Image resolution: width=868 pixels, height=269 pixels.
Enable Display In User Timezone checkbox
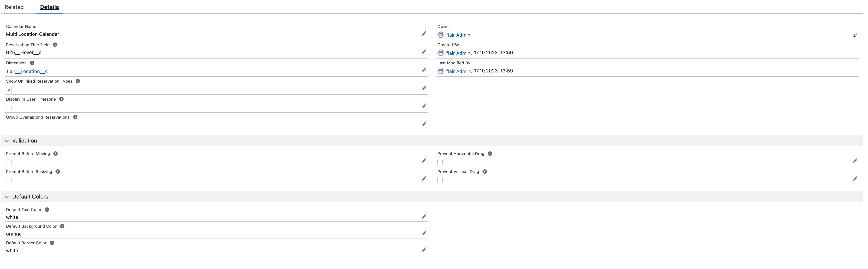pyautogui.click(x=9, y=108)
